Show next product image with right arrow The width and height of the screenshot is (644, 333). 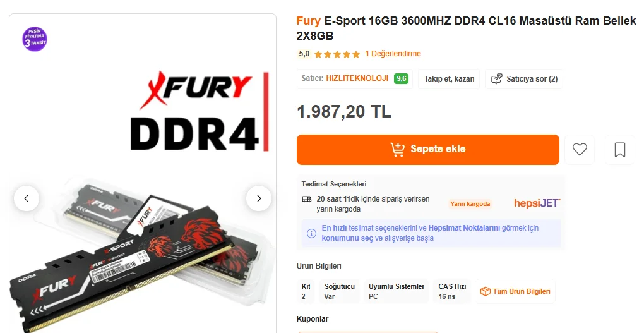click(259, 198)
